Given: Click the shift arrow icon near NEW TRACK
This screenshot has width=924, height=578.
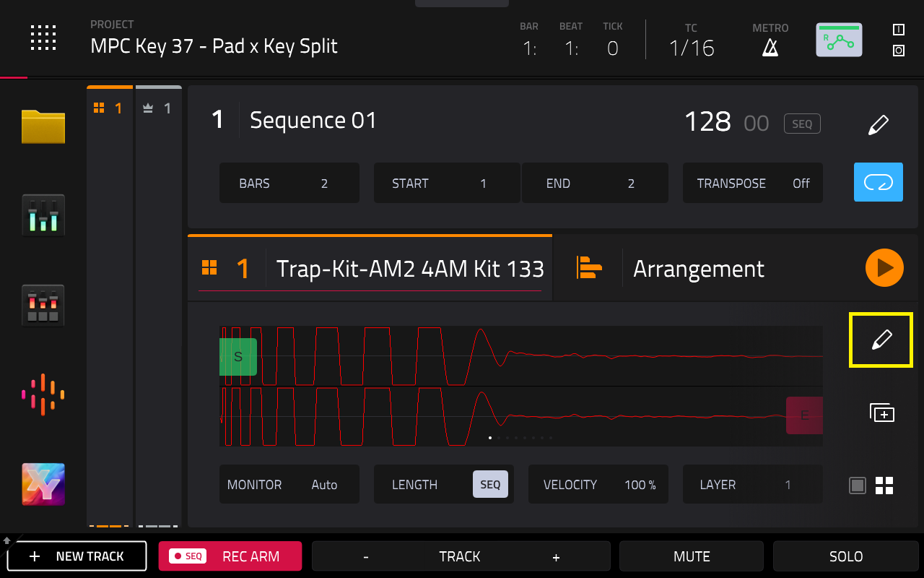Looking at the screenshot, I should pyautogui.click(x=7, y=540).
